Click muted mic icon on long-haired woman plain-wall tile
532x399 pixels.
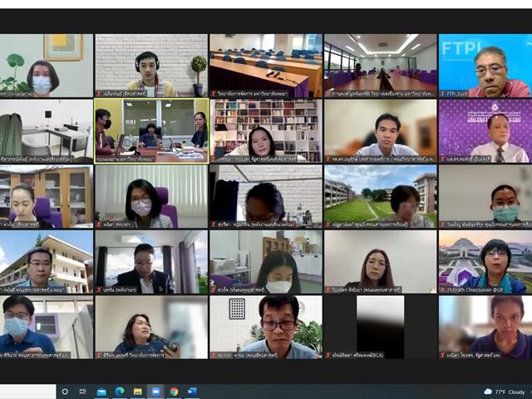click(328, 290)
